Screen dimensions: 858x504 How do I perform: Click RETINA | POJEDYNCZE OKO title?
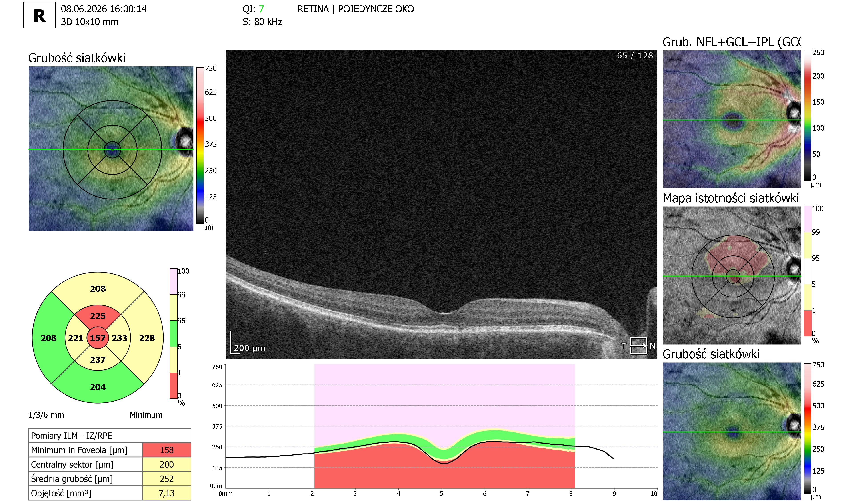[356, 9]
